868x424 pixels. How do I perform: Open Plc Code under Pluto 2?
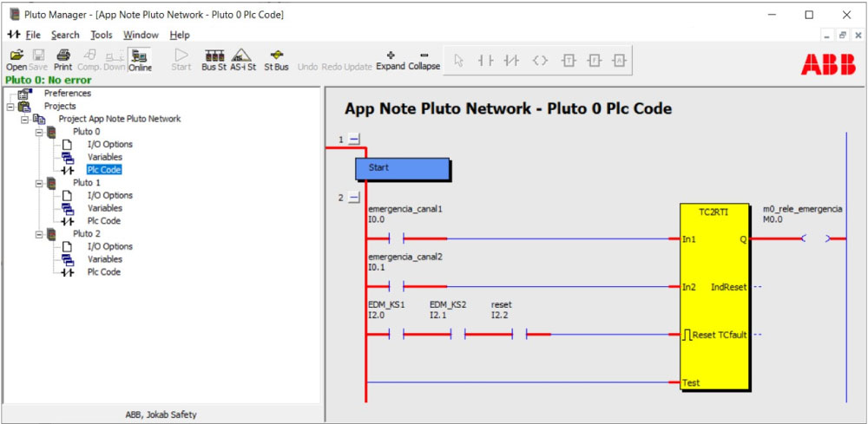103,272
